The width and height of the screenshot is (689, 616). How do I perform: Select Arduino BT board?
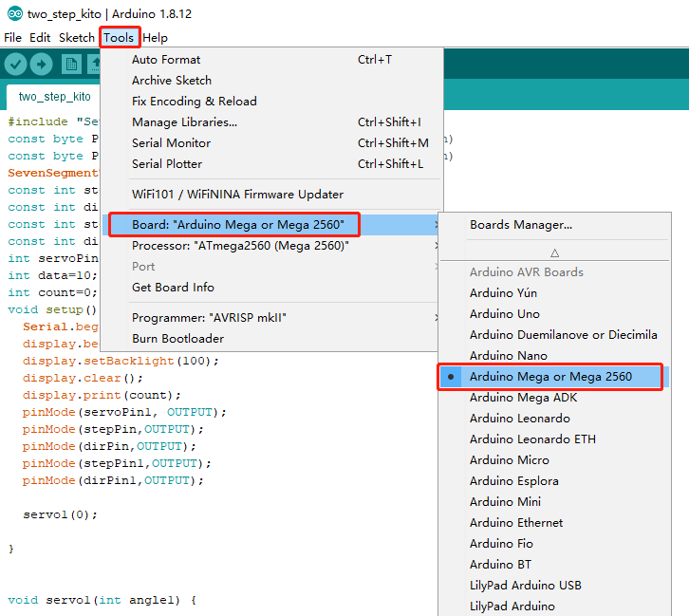pyautogui.click(x=554, y=565)
